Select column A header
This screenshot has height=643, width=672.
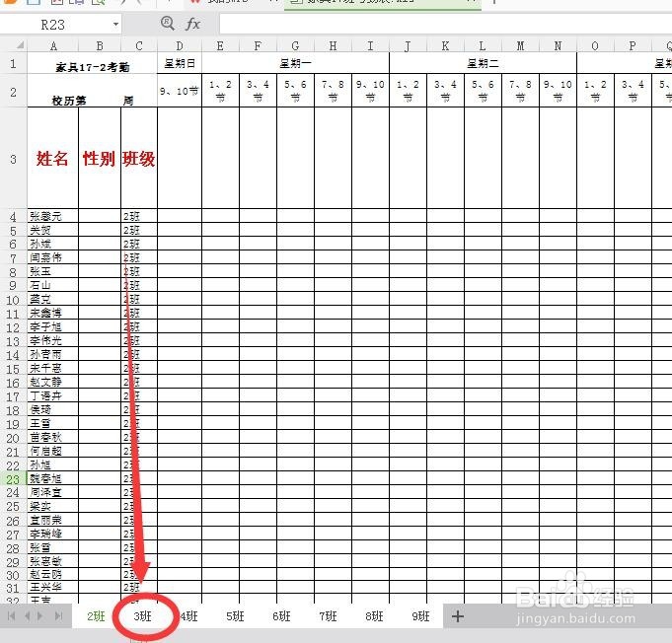tap(53, 45)
